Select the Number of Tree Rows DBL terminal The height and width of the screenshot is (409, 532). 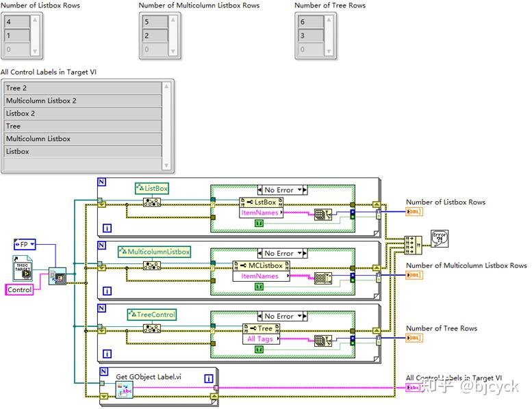[x=414, y=338]
